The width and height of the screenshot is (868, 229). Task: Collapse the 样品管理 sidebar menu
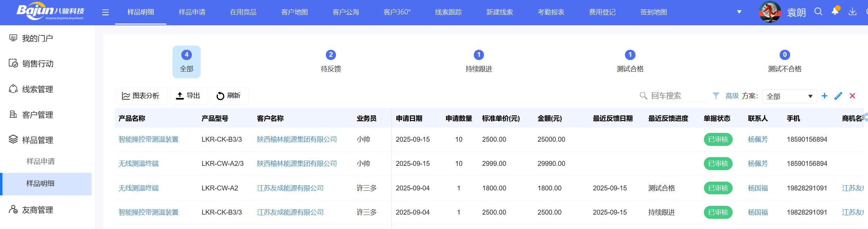click(x=37, y=140)
